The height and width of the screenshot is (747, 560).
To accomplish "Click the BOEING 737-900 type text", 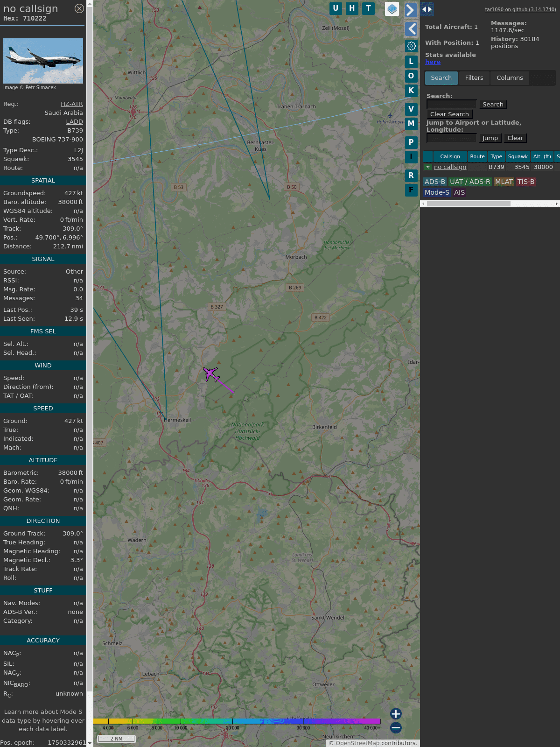I will pyautogui.click(x=57, y=140).
